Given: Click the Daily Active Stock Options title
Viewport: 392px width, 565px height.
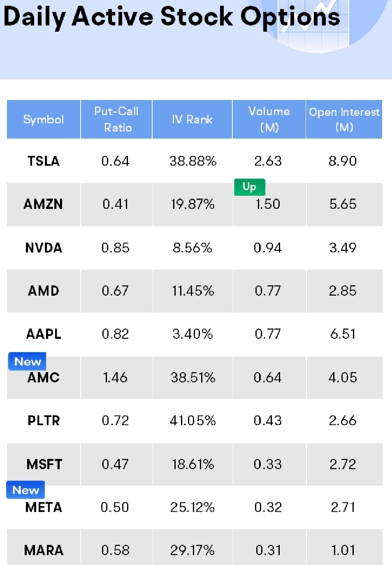Looking at the screenshot, I should (x=172, y=17).
